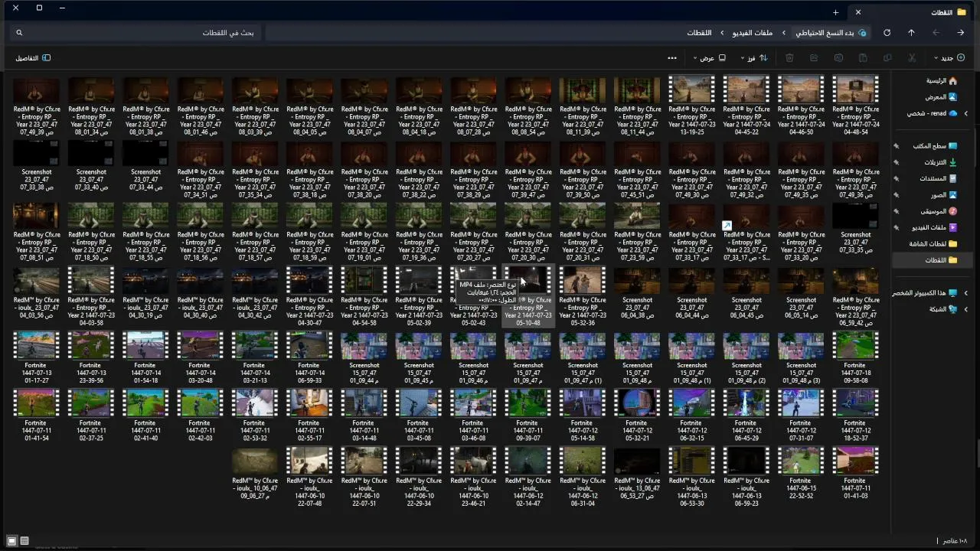Click the Copy toolbar icon
Image resolution: width=980 pixels, height=551 pixels.
coord(887,58)
